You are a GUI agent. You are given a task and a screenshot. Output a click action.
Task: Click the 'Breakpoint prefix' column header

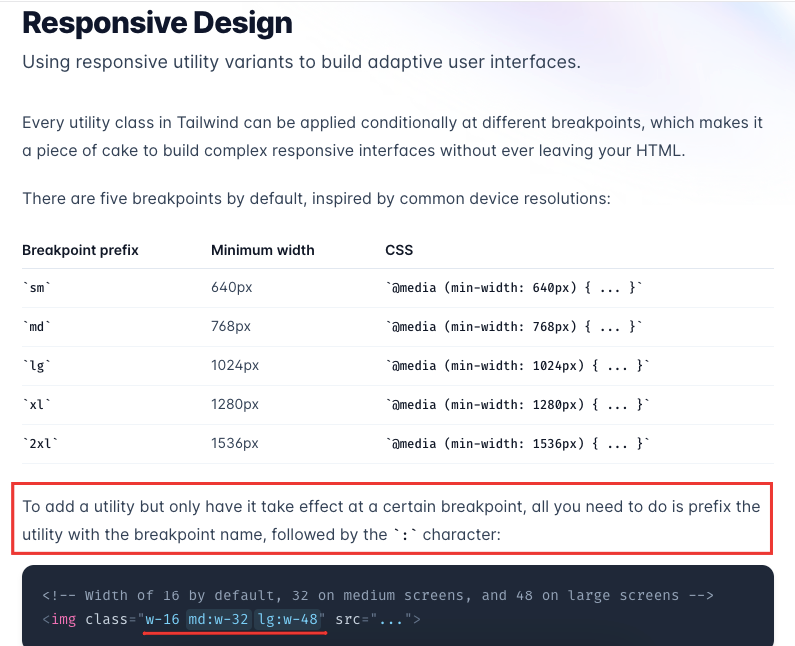click(x=80, y=250)
